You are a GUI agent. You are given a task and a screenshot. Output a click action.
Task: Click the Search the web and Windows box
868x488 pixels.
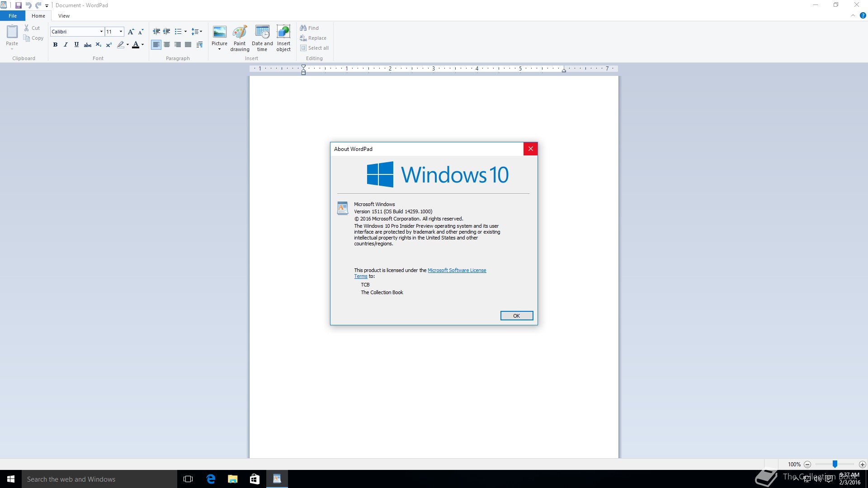(99, 479)
